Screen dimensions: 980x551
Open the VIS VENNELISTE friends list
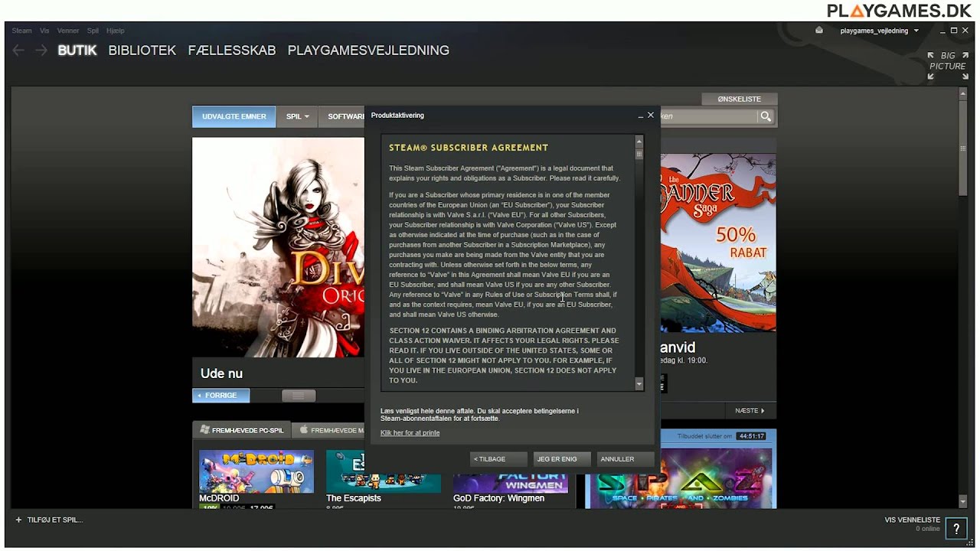tap(912, 520)
